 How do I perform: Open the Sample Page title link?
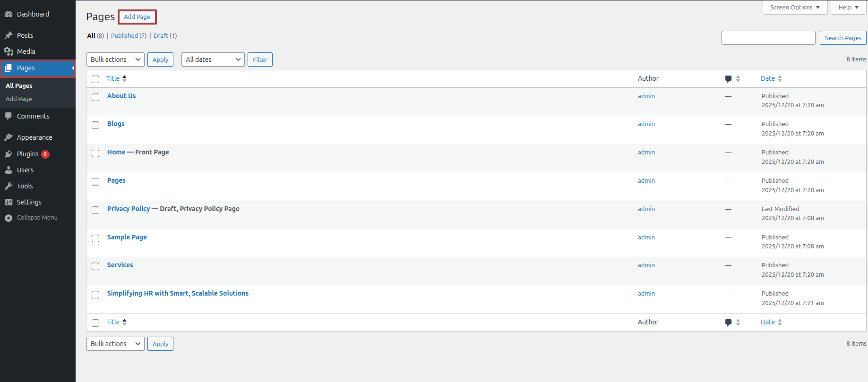tap(127, 237)
